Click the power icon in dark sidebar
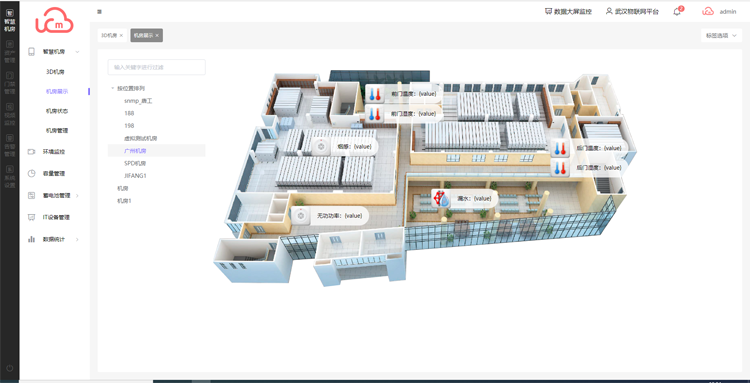 [x=10, y=368]
